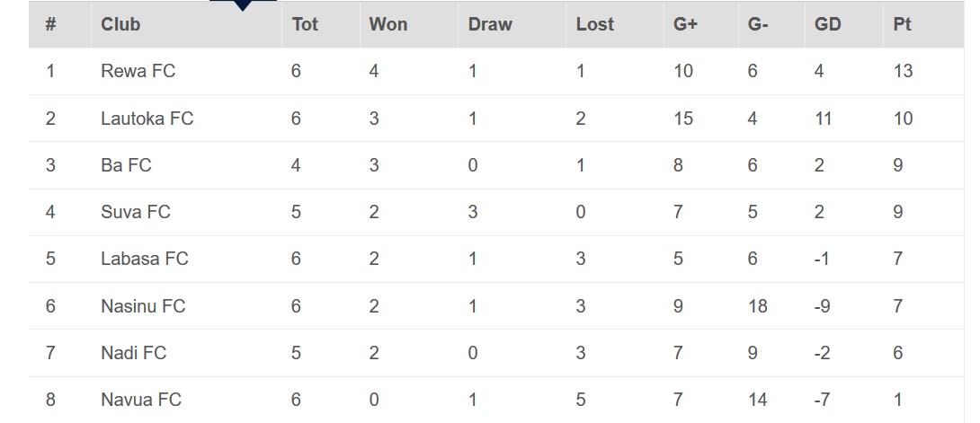The width and height of the screenshot is (980, 423).
Task: Click the Draw column header
Action: tap(490, 25)
